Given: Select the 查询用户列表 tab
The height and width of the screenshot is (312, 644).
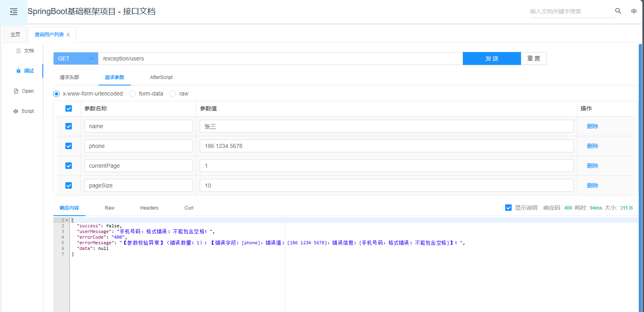Looking at the screenshot, I should click(49, 35).
